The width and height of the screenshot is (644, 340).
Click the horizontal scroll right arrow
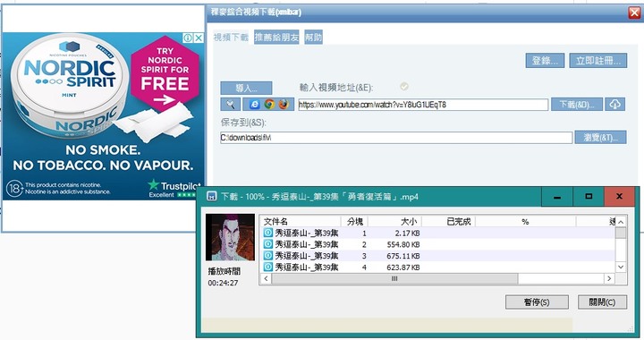[x=609, y=278]
